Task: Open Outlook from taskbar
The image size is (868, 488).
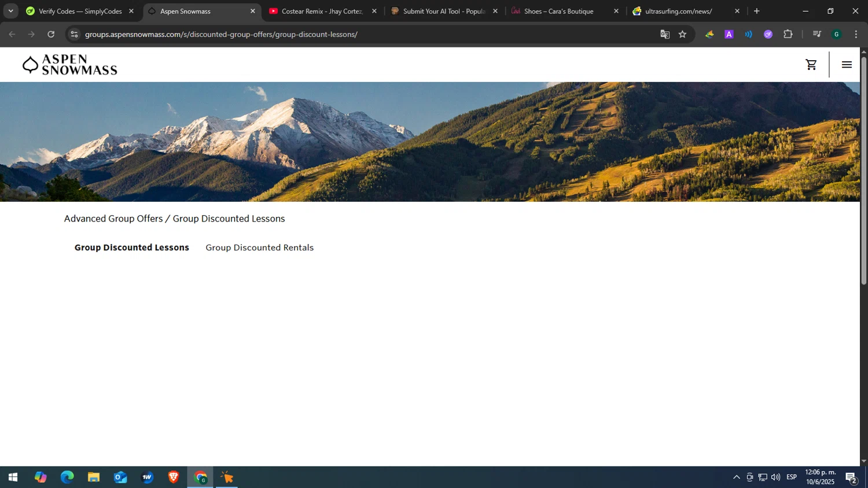Action: [120, 477]
